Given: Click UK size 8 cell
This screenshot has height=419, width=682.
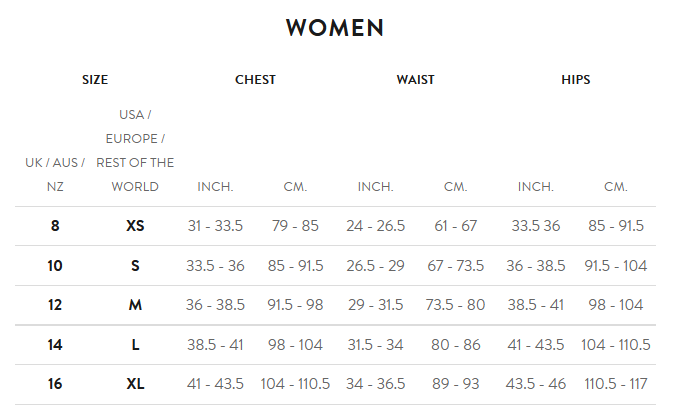Looking at the screenshot, I should [55, 226].
